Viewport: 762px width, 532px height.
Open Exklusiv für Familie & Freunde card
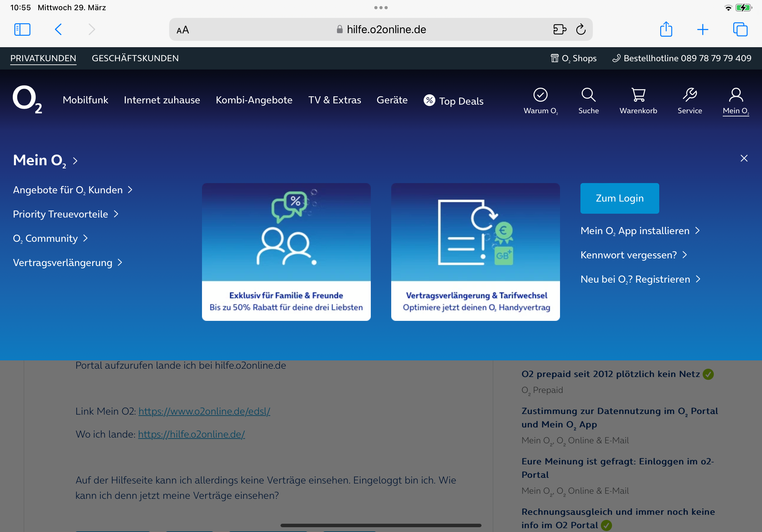pyautogui.click(x=286, y=252)
